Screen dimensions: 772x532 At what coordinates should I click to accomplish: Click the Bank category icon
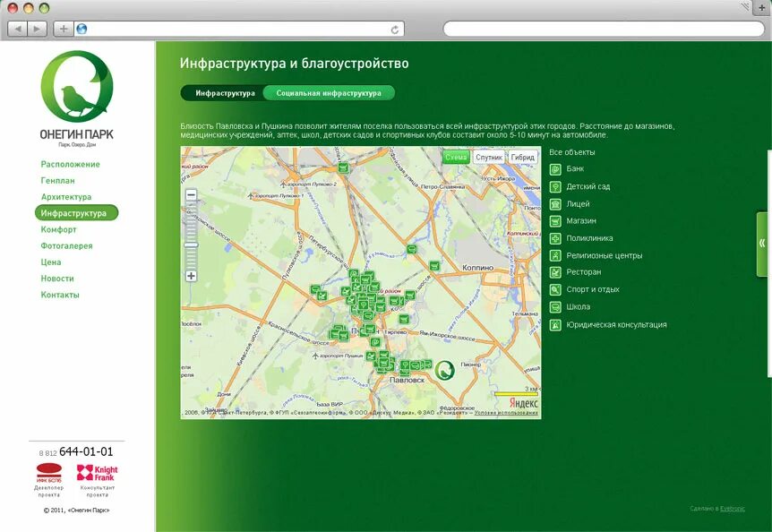555,169
